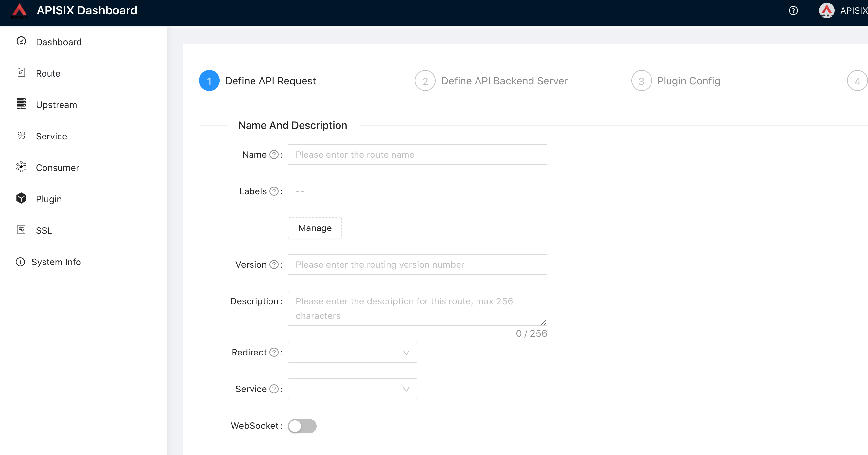Click the APISIX logo in the header
The image size is (868, 455).
(x=20, y=11)
